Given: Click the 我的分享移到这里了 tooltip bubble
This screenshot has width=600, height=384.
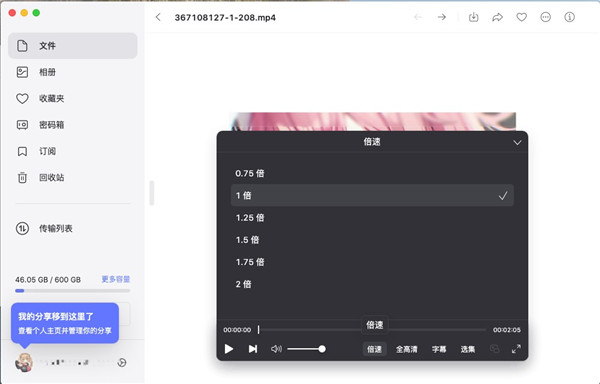Looking at the screenshot, I should [65, 323].
